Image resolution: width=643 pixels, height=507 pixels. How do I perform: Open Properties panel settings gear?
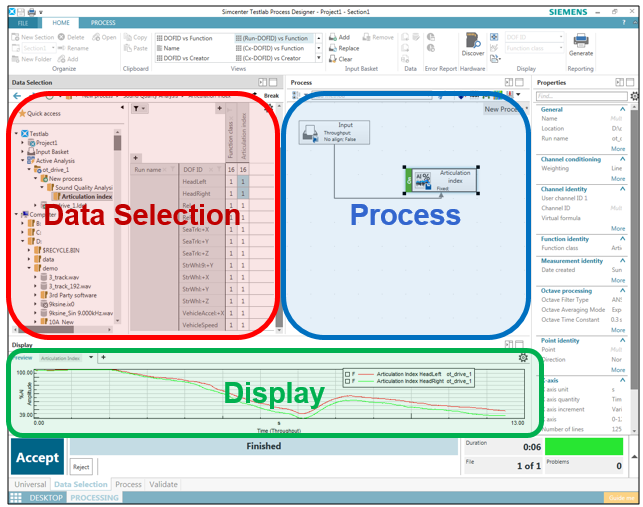pyautogui.click(x=634, y=96)
